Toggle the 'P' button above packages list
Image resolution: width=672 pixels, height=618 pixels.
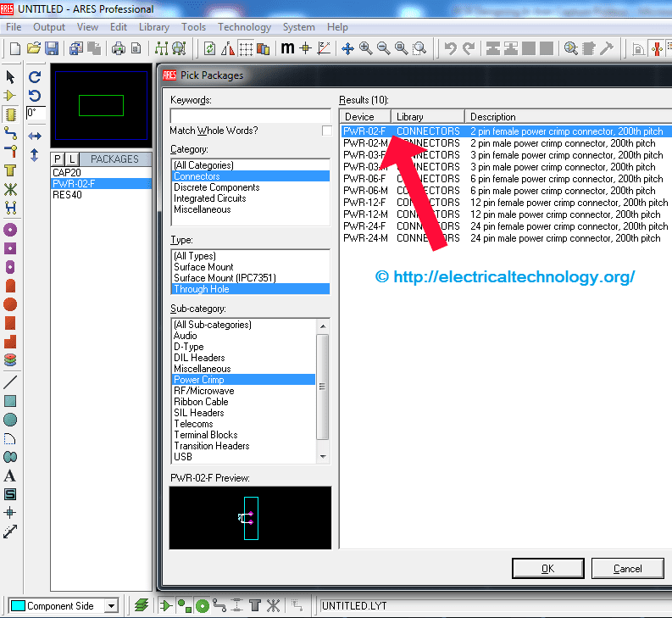click(58, 159)
